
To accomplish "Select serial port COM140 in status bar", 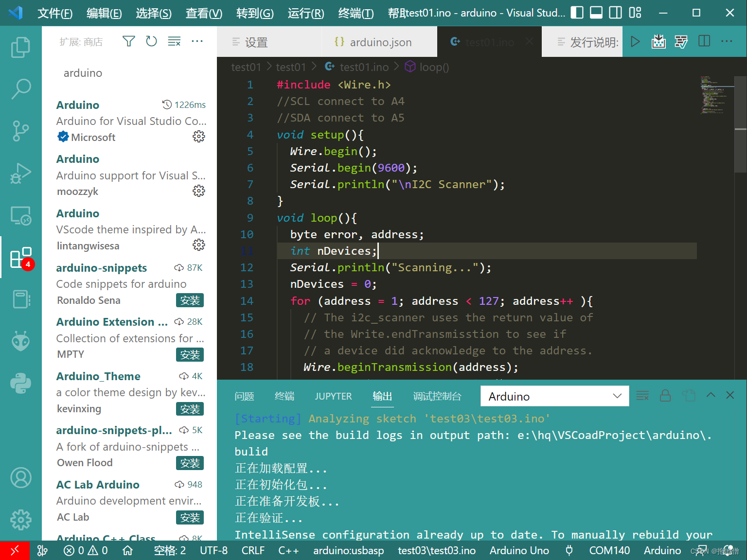I will point(609,550).
